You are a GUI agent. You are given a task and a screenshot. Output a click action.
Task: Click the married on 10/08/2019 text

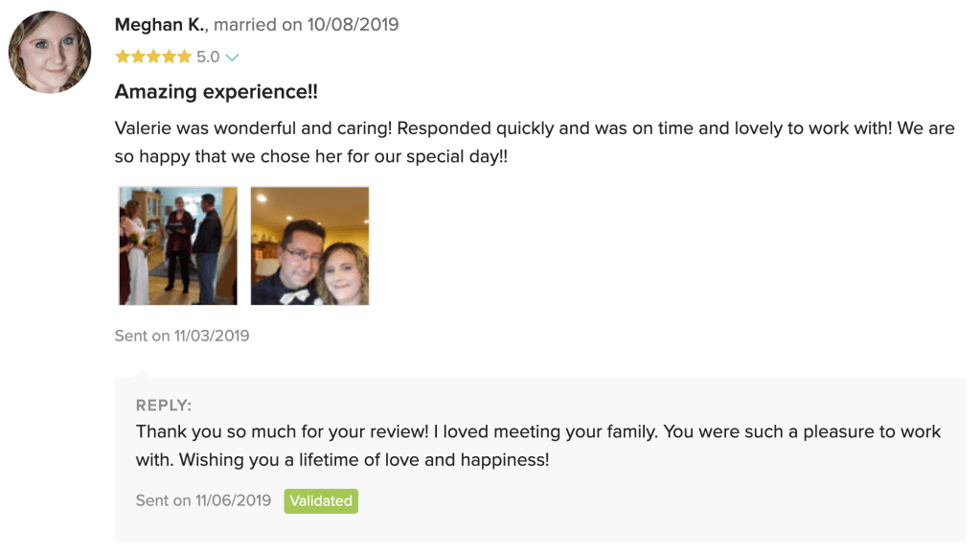click(x=307, y=25)
